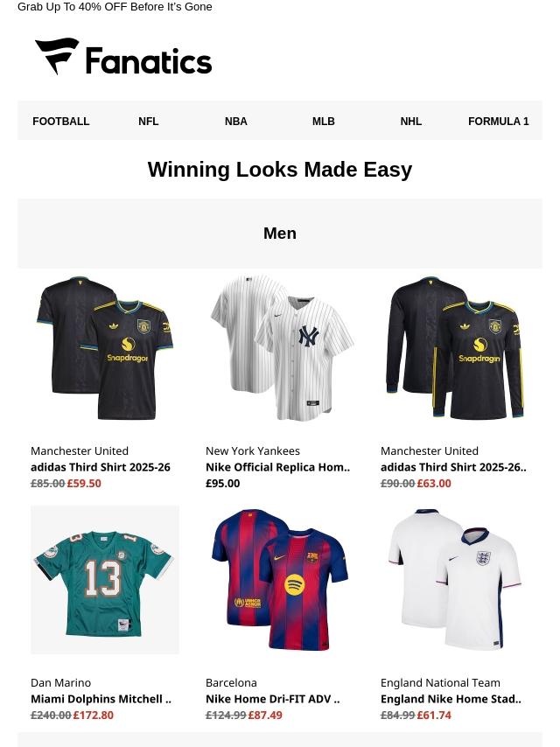560x747 pixels.
Task: Open the Miami Dolphins Mitchell product title
Action: 101,699
